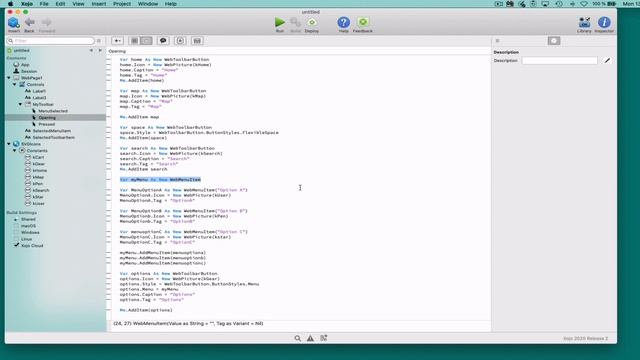Select the App item in the navigator

coord(25,64)
